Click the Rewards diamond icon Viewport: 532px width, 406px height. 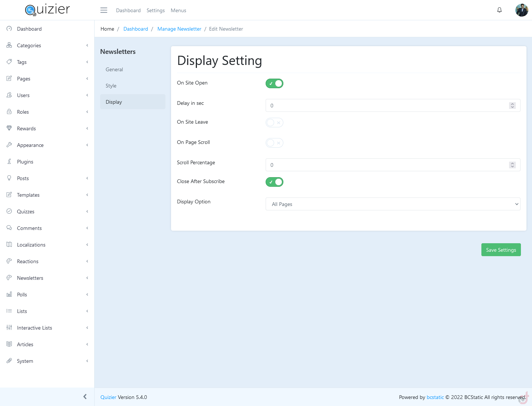click(9, 128)
